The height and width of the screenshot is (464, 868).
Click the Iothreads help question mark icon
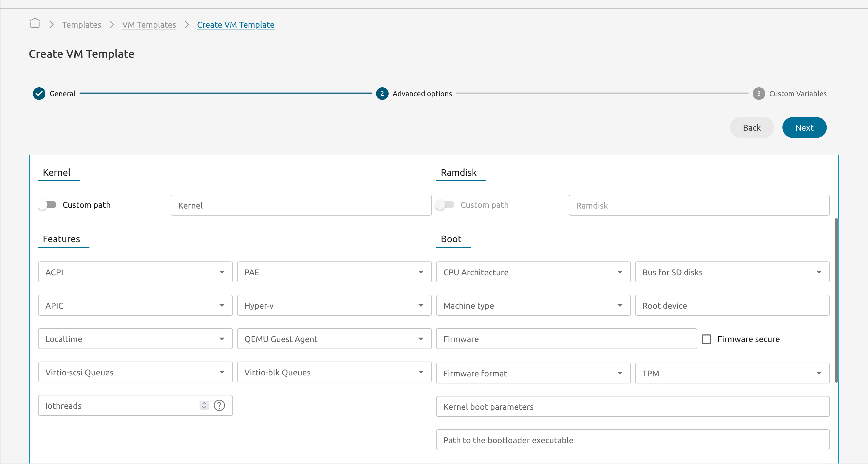point(219,405)
